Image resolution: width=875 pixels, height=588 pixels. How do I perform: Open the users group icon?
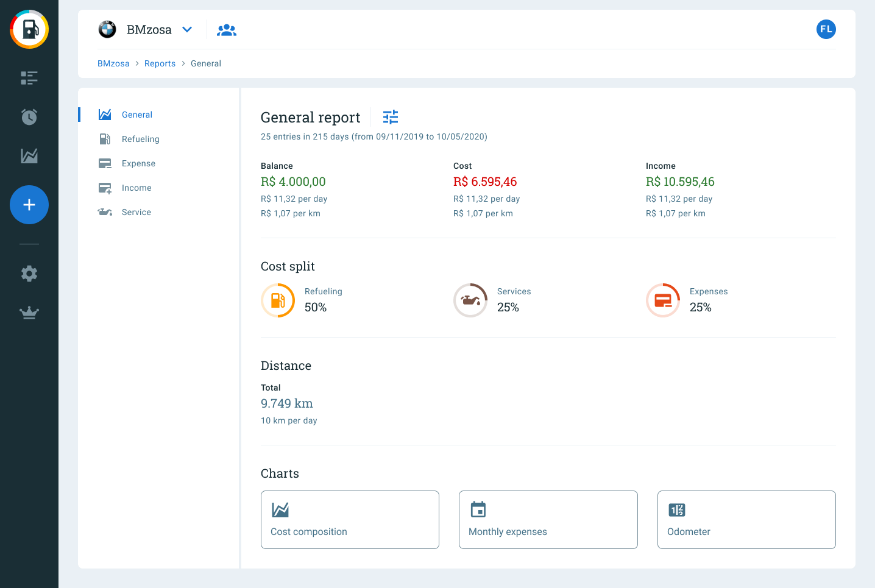227,30
